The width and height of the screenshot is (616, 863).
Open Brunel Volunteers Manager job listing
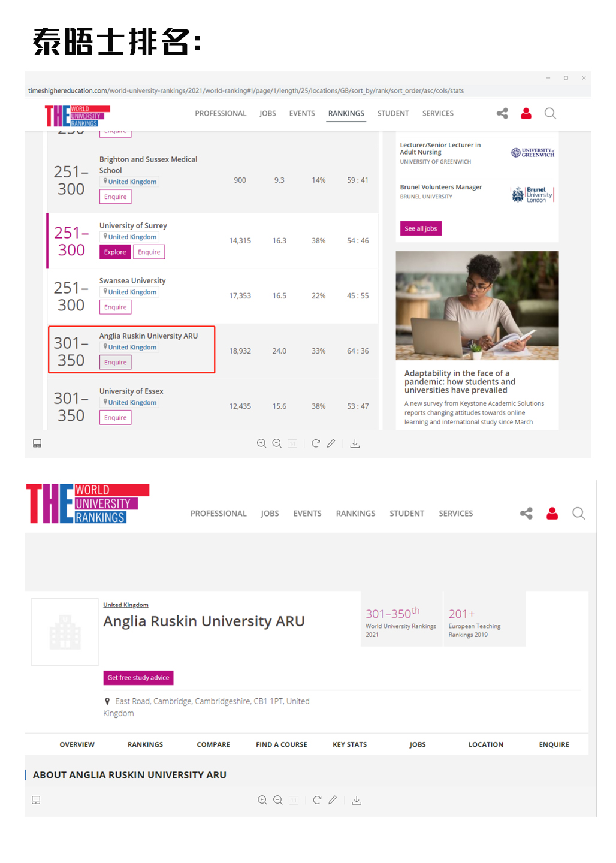click(441, 187)
